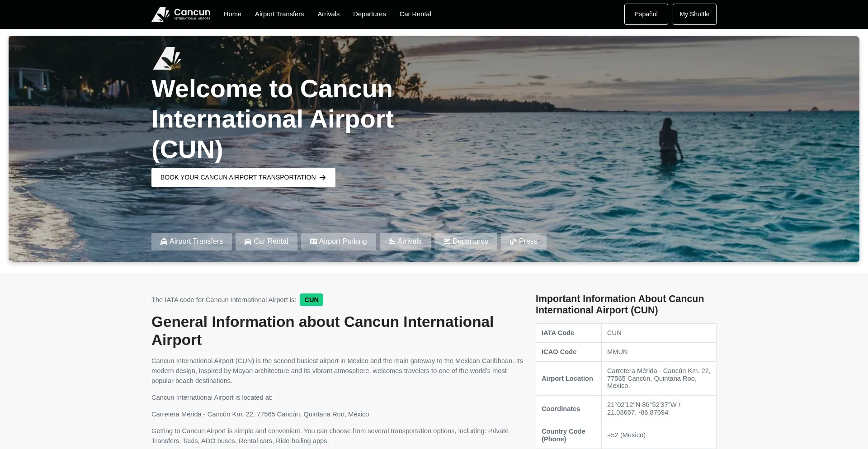Click the car icon on Airport Transfers chip
Image resolution: width=868 pixels, height=449 pixels.
[x=164, y=242]
